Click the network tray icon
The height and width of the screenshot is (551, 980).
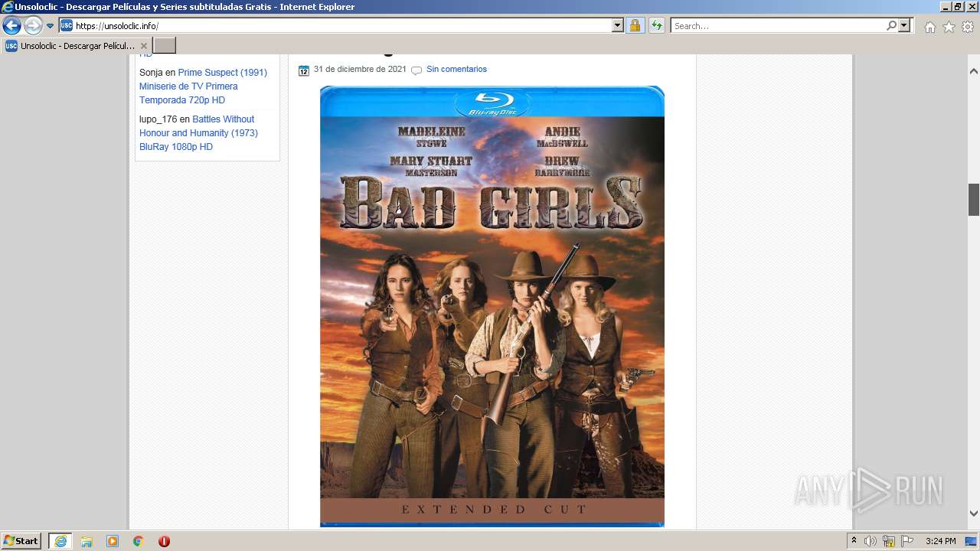pyautogui.click(x=889, y=541)
